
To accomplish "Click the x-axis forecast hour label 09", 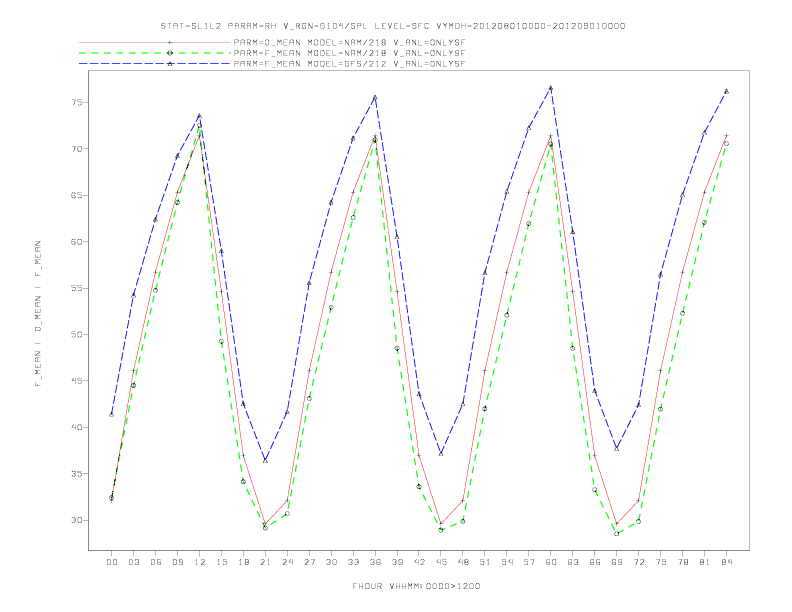I will (x=177, y=562).
